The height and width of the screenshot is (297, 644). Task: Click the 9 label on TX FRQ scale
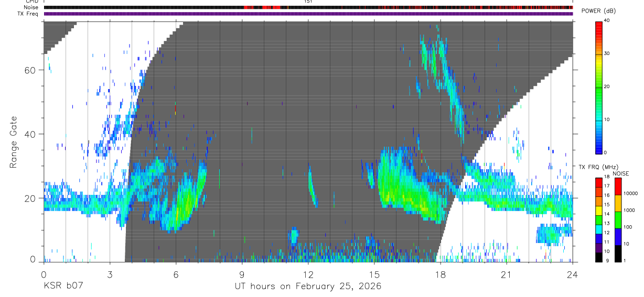(606, 261)
